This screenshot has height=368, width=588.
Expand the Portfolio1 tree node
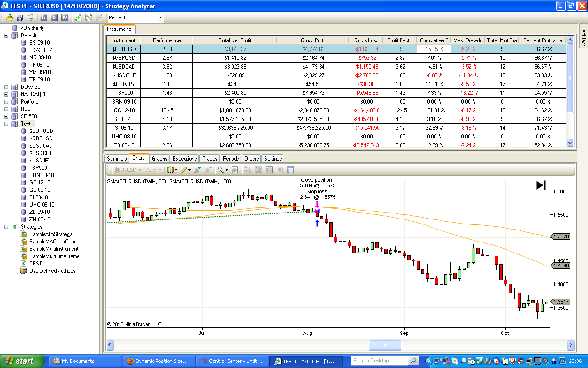(x=6, y=102)
